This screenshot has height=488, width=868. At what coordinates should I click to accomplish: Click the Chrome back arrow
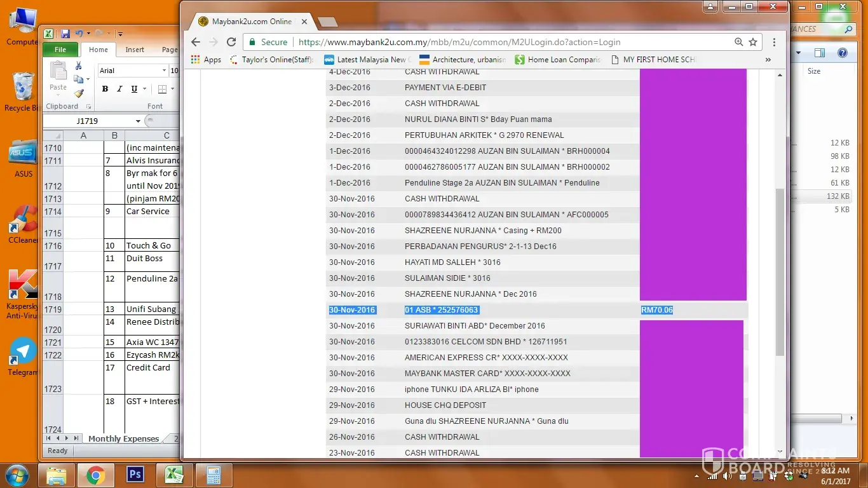pyautogui.click(x=196, y=42)
